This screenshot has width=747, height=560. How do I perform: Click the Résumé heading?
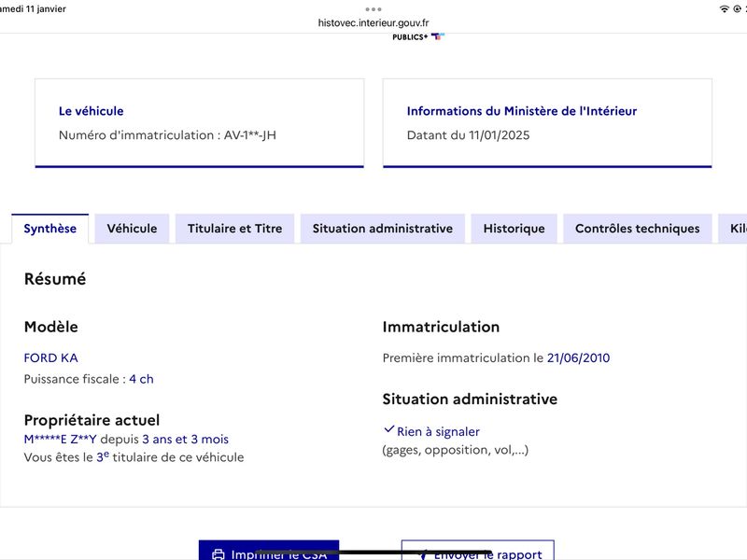55,279
